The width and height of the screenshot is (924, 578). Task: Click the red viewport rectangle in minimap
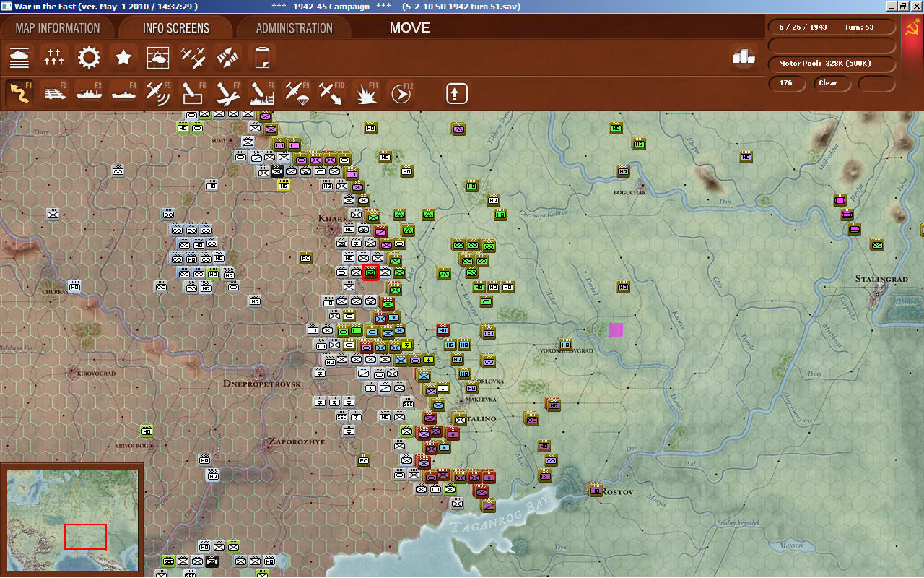coord(86,537)
